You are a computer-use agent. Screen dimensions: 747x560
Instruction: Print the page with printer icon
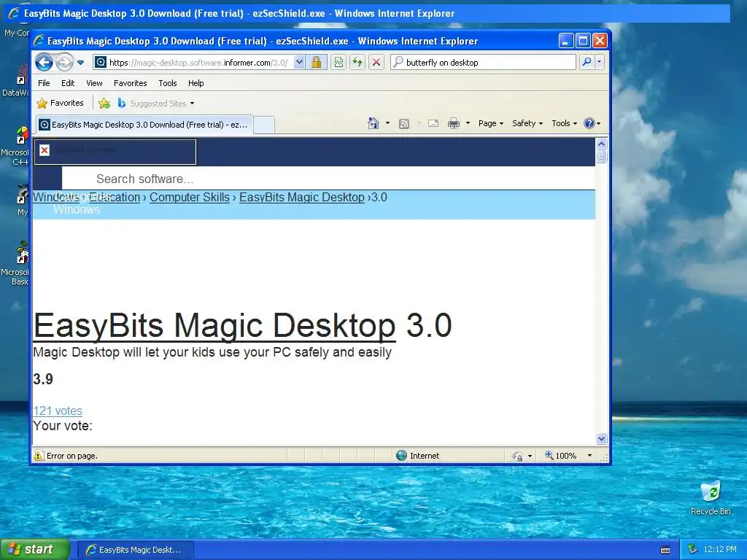(454, 124)
